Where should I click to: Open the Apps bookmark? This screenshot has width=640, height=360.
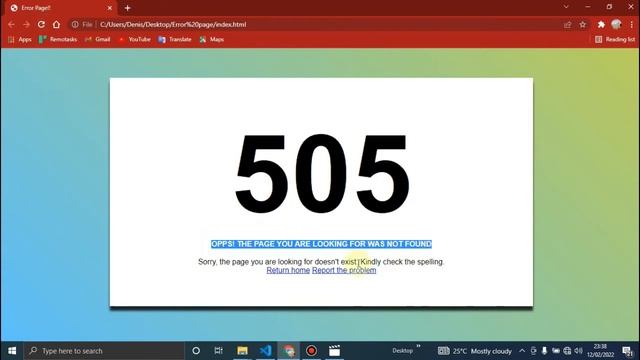click(20, 40)
